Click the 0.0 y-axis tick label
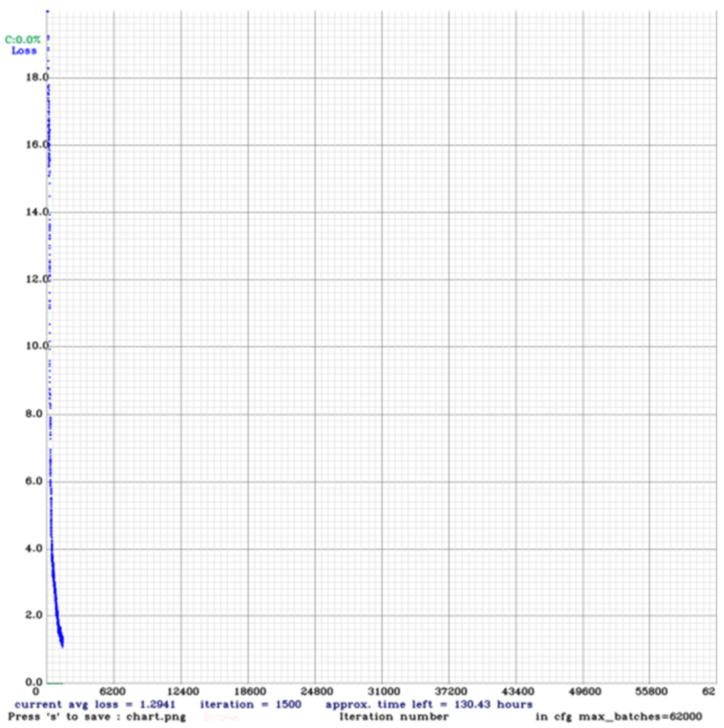Screen dimensions: 724x728 tap(34, 682)
